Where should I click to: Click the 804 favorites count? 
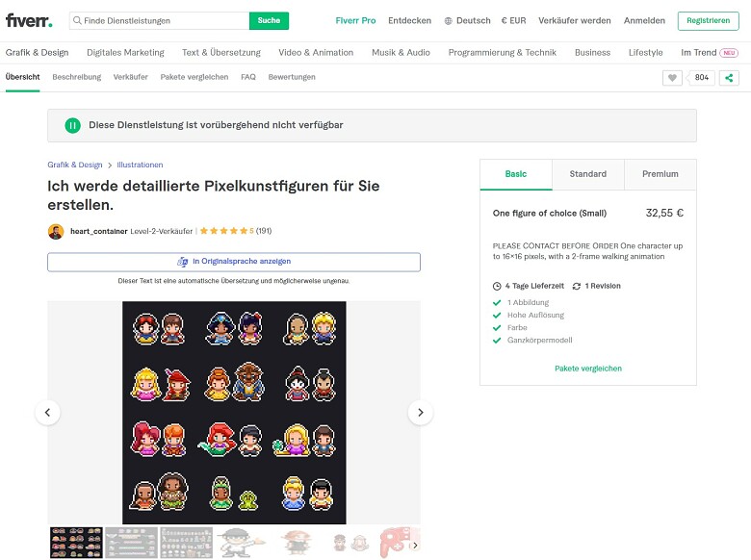click(702, 78)
